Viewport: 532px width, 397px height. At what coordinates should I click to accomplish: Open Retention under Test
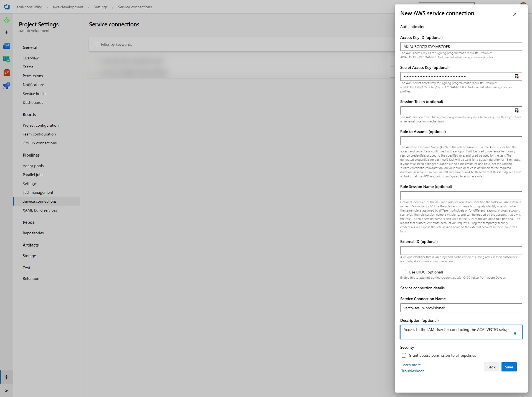(31, 278)
